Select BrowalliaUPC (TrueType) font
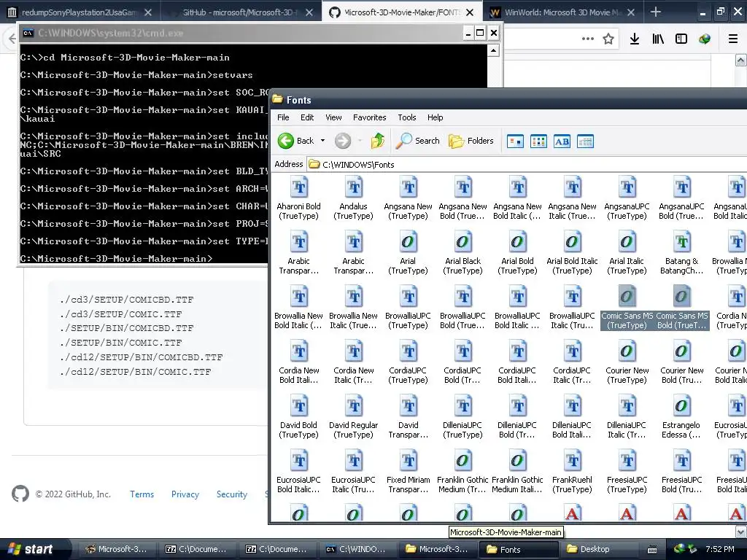This screenshot has height=560, width=747. pos(409,308)
